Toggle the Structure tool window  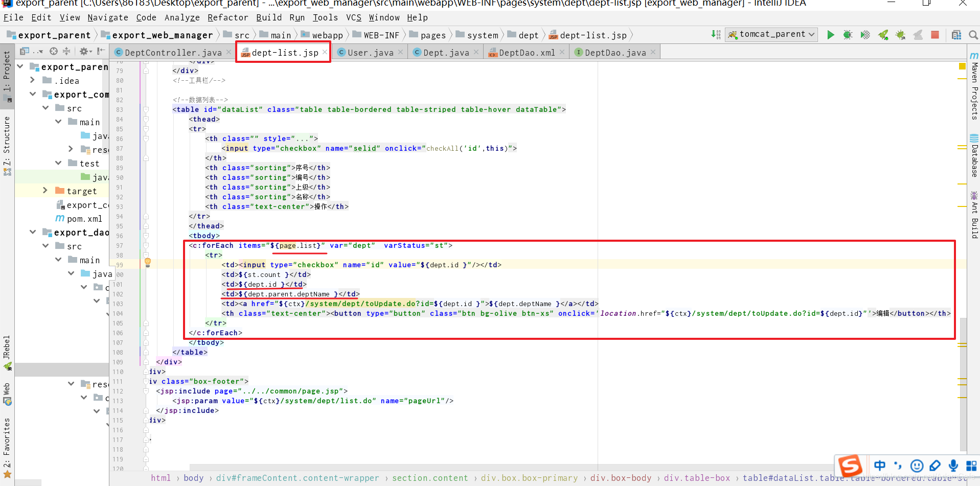7,146
